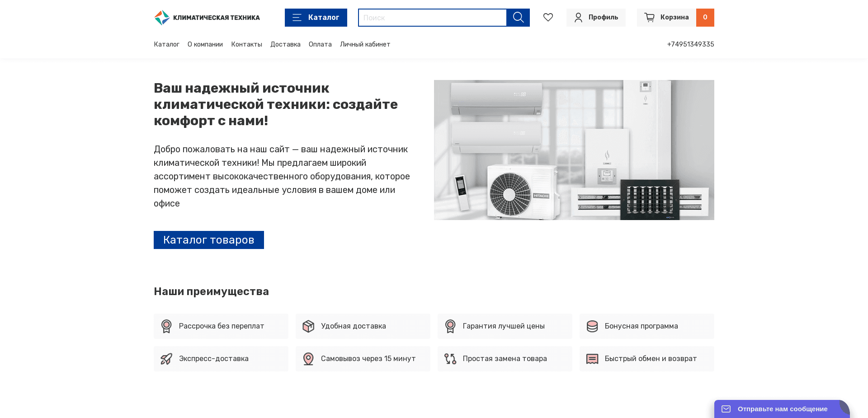Image resolution: width=868 pixels, height=418 pixels.
Task: Open the О компании menu item
Action: click(x=205, y=44)
